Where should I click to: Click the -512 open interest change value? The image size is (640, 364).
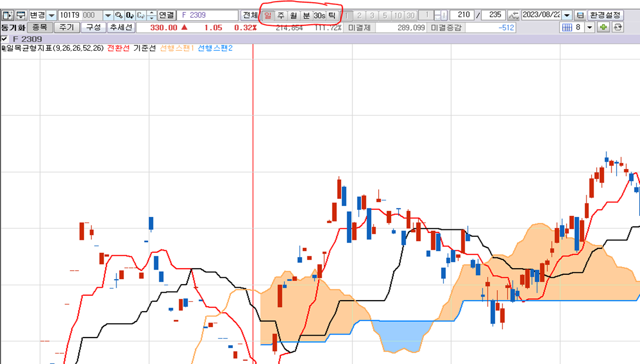click(506, 28)
